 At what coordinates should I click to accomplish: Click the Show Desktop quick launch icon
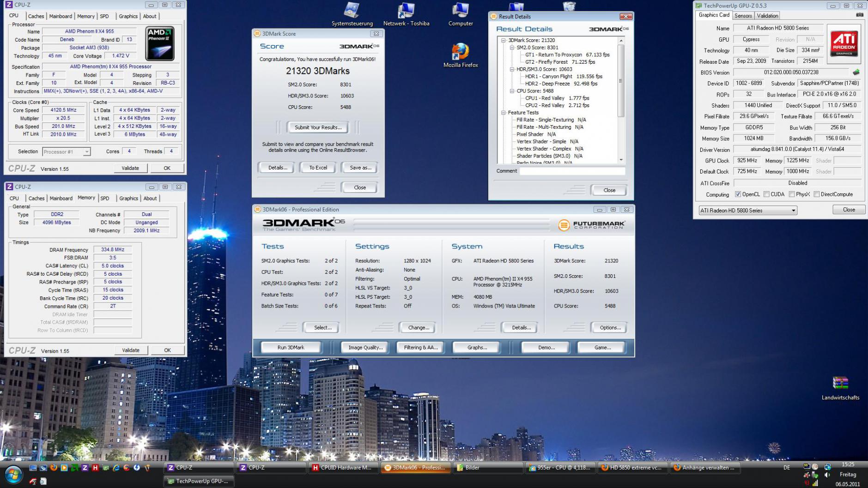coord(33,468)
